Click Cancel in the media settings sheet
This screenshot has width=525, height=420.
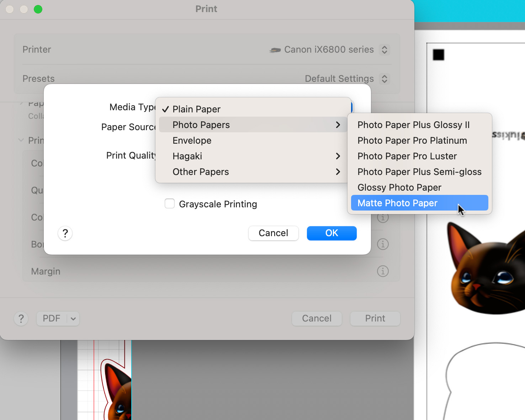(273, 233)
